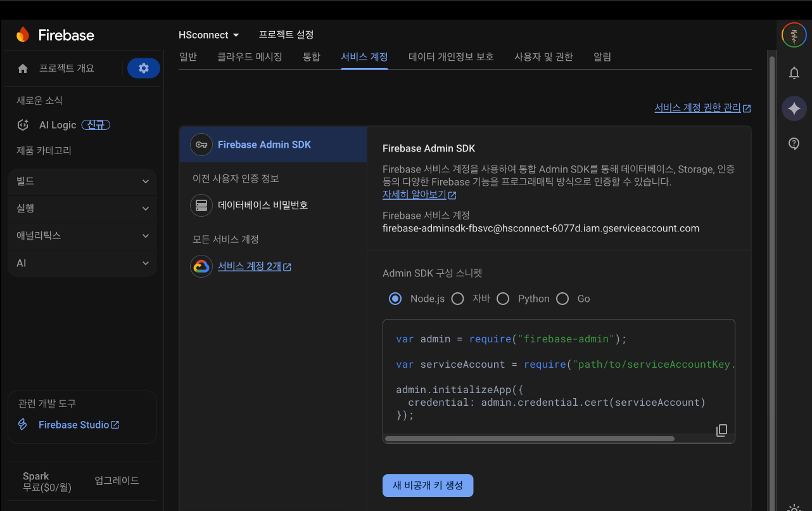Click the AI Logic sparkle icon
This screenshot has height=511, width=812.
(23, 125)
